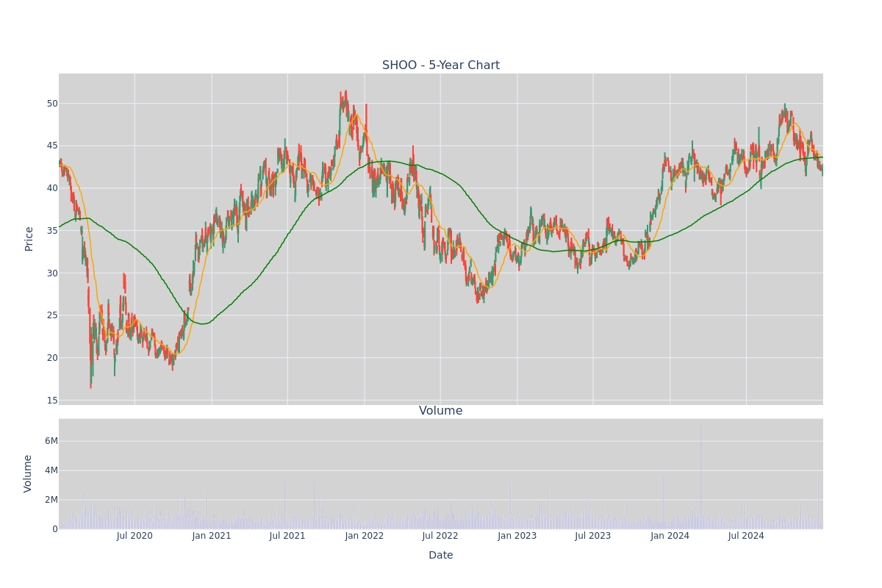Click the Jan 2023 date tick label

[517, 536]
